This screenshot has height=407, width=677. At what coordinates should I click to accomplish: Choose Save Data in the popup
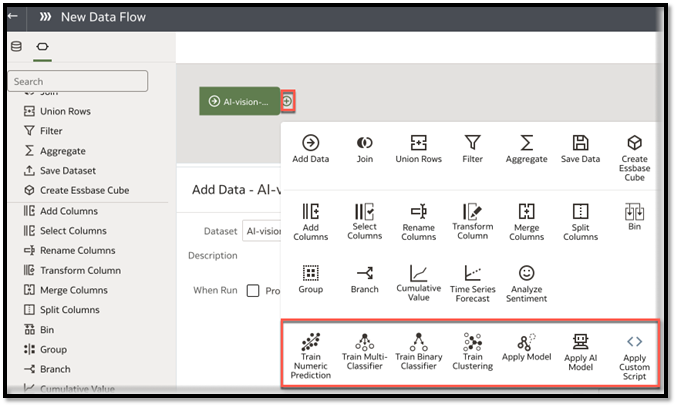tap(580, 149)
